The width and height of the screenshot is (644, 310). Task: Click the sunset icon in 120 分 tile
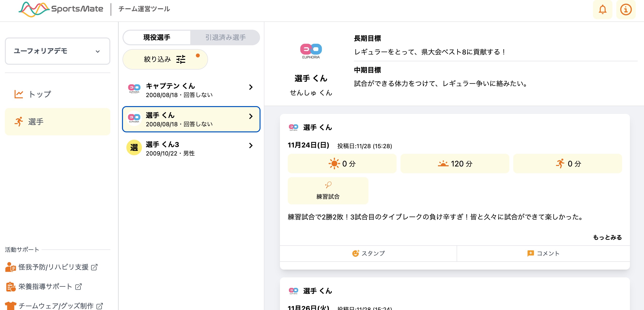[x=443, y=164]
